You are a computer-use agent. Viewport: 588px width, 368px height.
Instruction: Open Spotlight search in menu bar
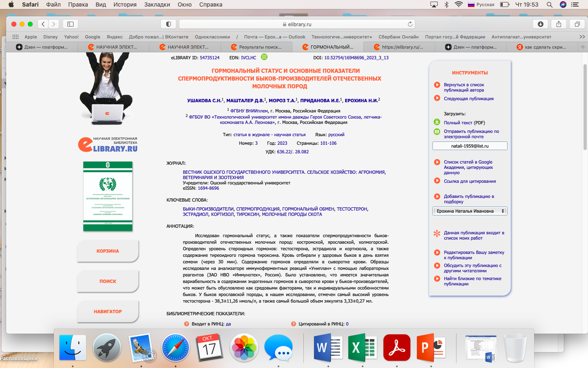click(550, 4)
